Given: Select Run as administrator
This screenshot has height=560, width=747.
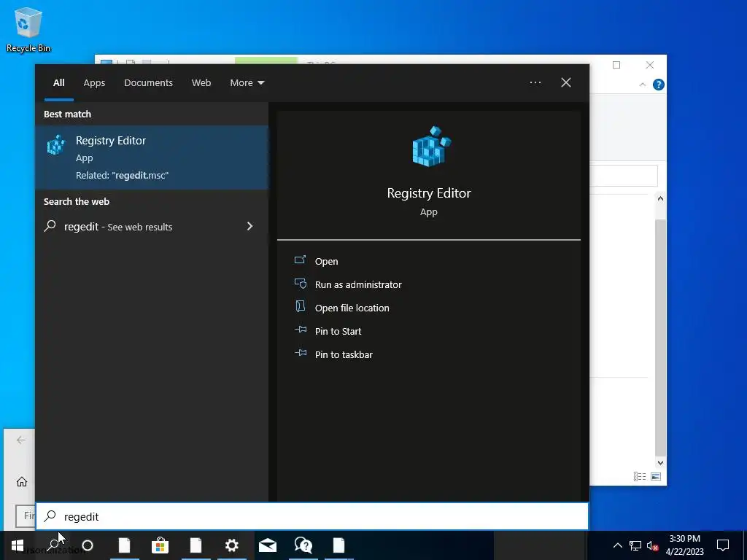Looking at the screenshot, I should click(358, 285).
